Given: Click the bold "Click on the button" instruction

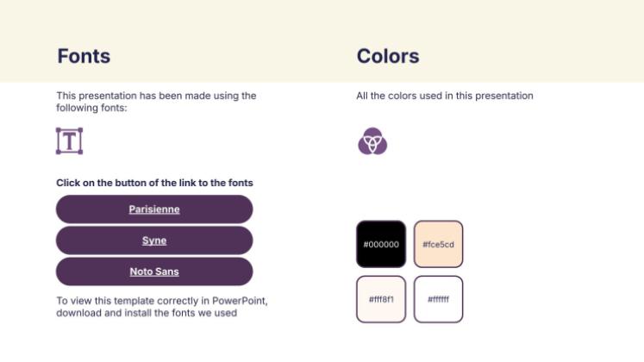Looking at the screenshot, I should point(154,183).
